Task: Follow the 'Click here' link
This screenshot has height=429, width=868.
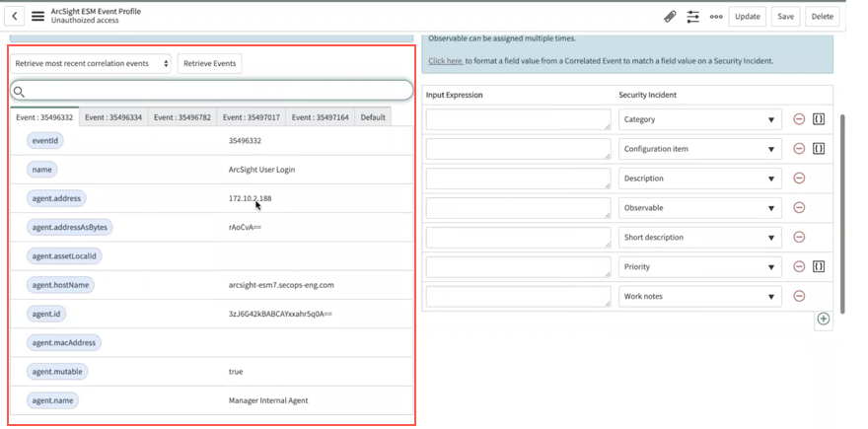Action: 445,61
